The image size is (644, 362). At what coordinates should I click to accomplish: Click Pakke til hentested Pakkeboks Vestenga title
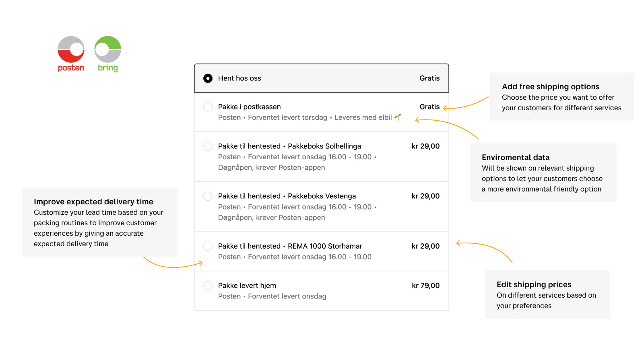click(x=287, y=196)
